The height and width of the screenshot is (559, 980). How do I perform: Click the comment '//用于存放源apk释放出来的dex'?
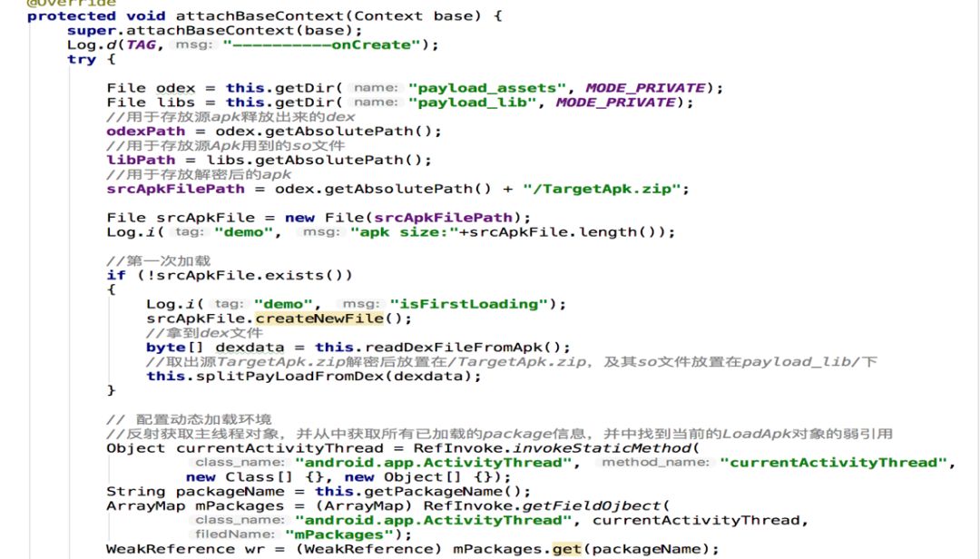pos(230,117)
